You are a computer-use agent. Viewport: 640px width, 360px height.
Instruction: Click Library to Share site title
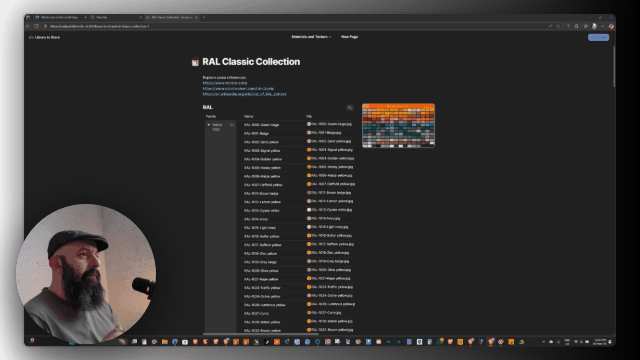pyautogui.click(x=47, y=37)
